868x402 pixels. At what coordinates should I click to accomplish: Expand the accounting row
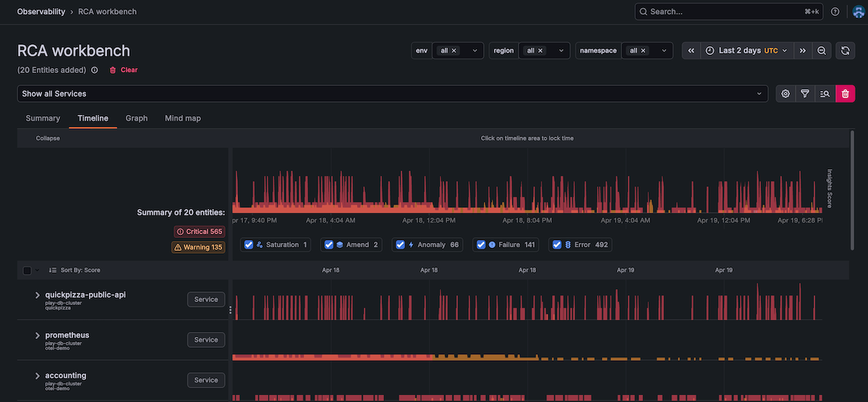[37, 376]
